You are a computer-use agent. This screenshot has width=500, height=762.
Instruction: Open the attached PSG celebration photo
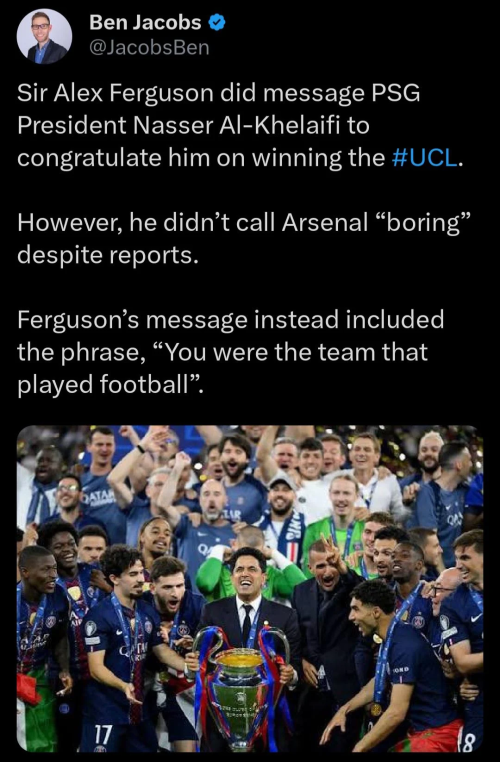tap(250, 589)
